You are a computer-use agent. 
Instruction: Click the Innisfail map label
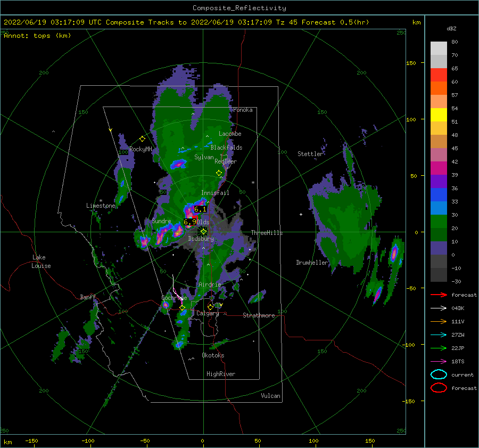(215, 193)
